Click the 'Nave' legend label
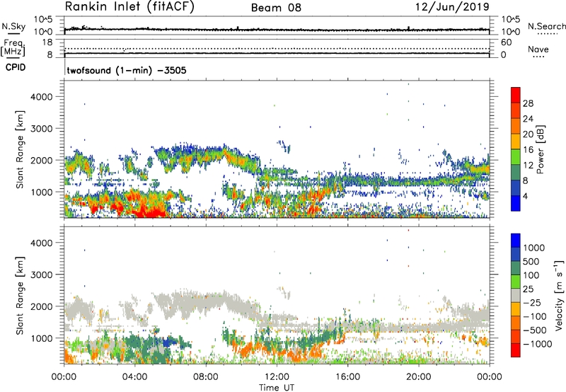Screen dimensions: 566x392 [538, 49]
